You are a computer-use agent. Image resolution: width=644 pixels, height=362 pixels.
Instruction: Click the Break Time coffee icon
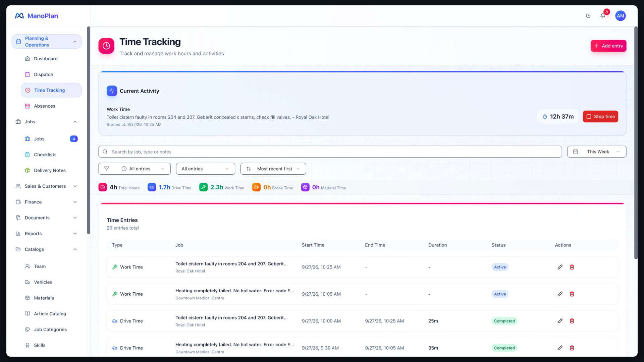[x=256, y=187]
